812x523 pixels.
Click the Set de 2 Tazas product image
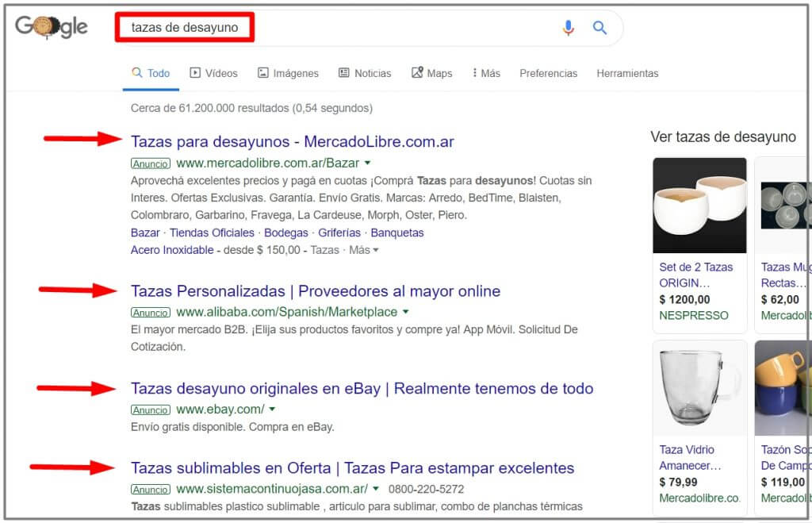coord(699,206)
